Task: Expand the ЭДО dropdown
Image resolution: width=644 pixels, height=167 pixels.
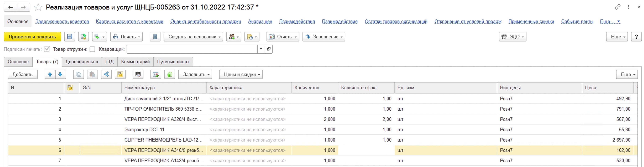Action: [x=512, y=37]
